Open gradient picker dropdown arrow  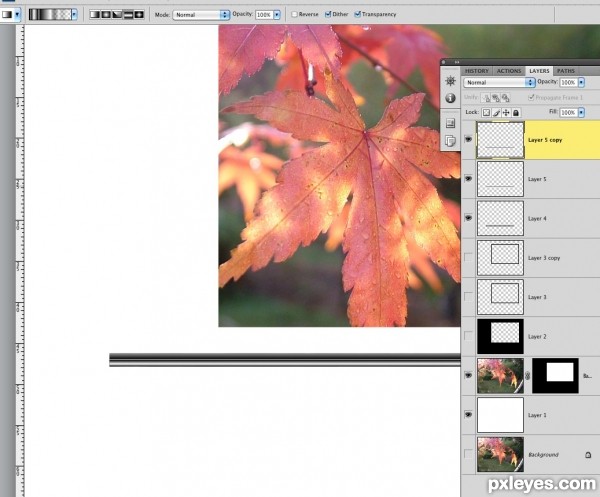pos(74,15)
